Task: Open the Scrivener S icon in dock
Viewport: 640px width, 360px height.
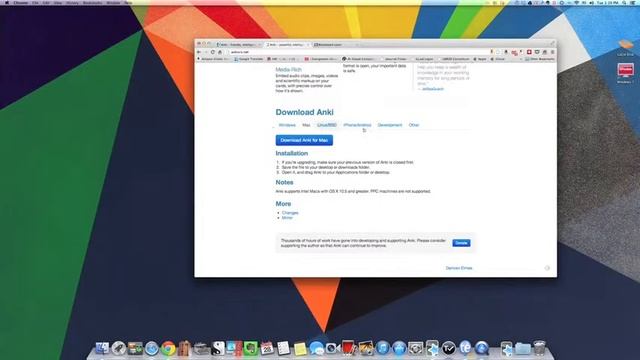Action: [x=218, y=348]
